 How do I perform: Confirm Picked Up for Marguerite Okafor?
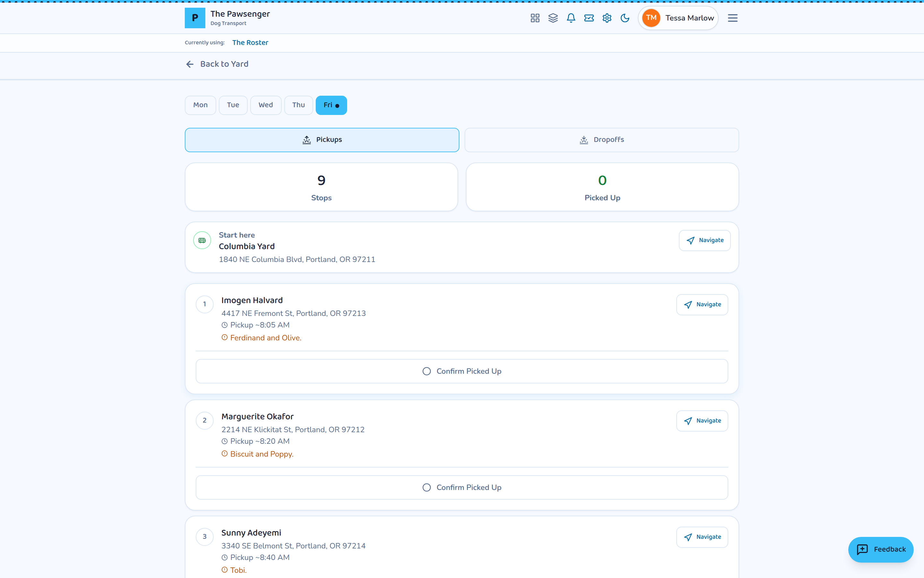[462, 487]
